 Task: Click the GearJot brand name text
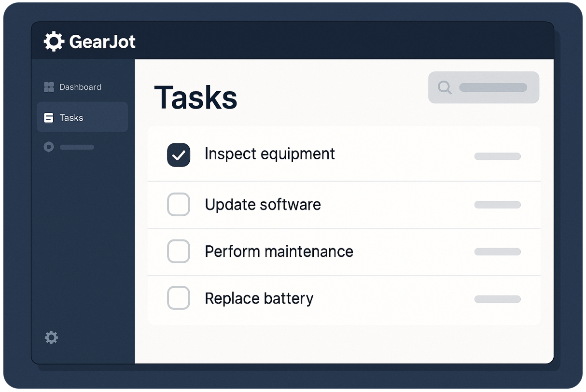point(102,42)
